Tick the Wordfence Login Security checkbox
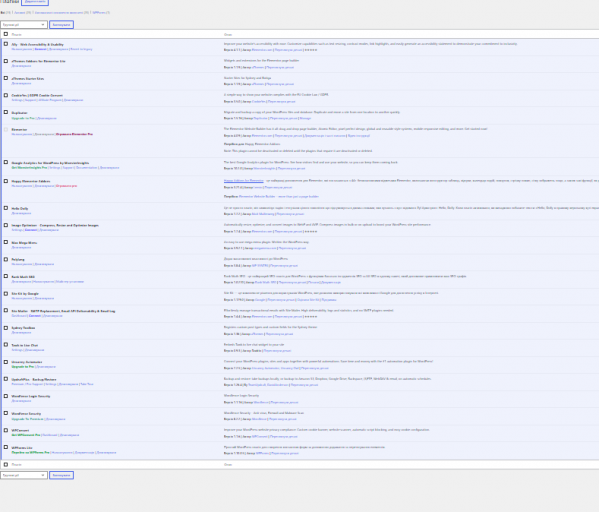 pos(6,396)
